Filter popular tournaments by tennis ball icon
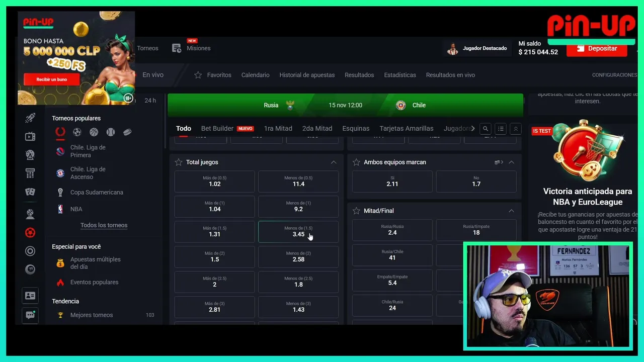The image size is (644, 362). (x=111, y=132)
